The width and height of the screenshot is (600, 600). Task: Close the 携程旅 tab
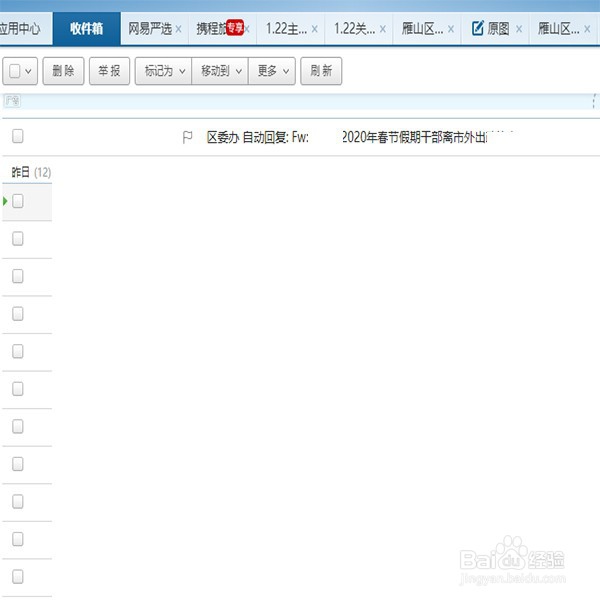click(247, 29)
